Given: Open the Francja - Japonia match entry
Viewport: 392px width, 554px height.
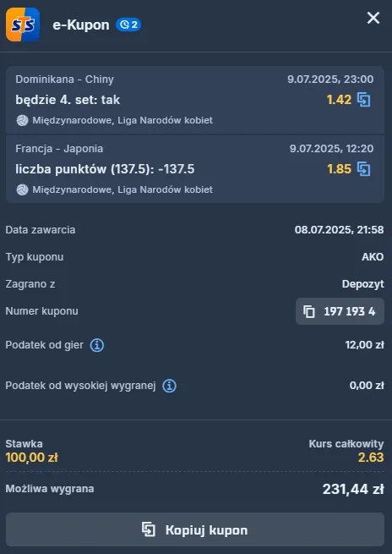Looking at the screenshot, I should [195, 169].
